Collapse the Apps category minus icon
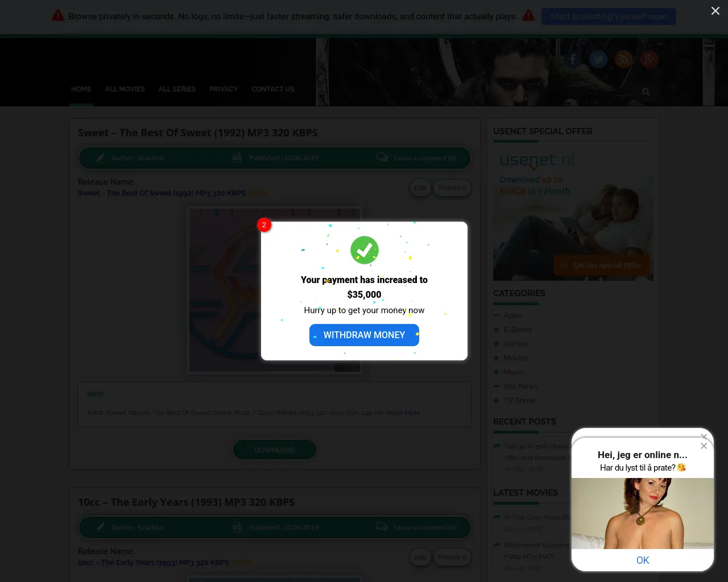This screenshot has width=728, height=582. 497,315
